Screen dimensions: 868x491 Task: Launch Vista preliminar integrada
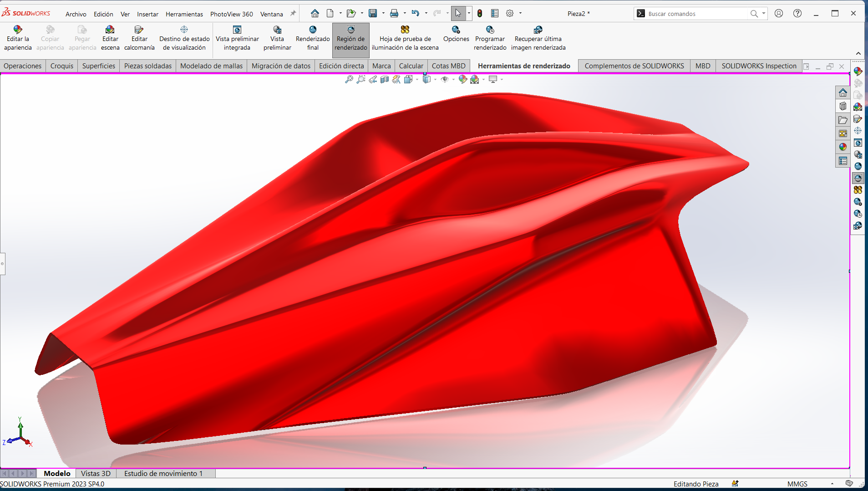(237, 38)
